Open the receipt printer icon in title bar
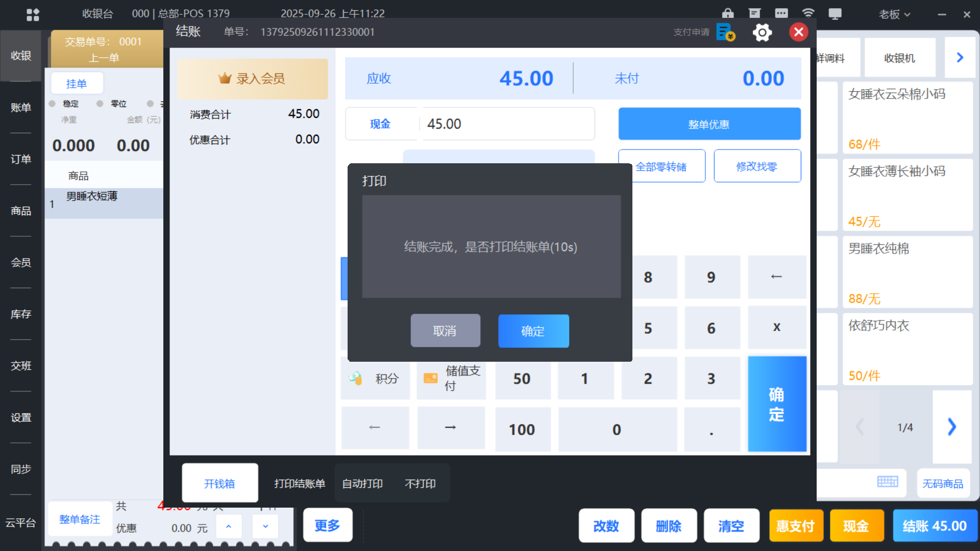The height and width of the screenshot is (551, 980). pyautogui.click(x=754, y=14)
